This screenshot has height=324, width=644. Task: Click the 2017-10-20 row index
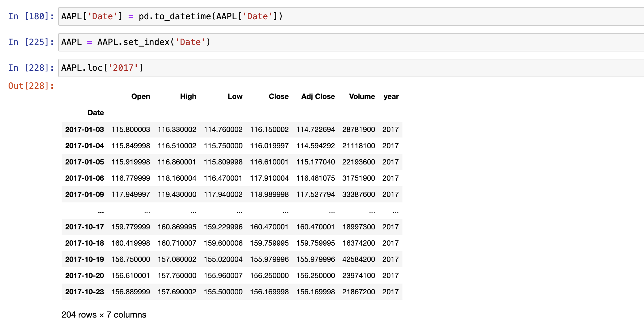click(85, 276)
